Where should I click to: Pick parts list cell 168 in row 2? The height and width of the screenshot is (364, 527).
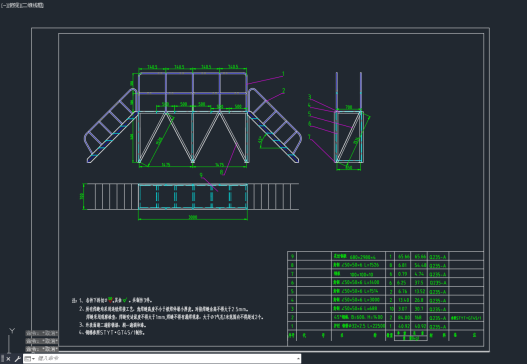coord(418,318)
